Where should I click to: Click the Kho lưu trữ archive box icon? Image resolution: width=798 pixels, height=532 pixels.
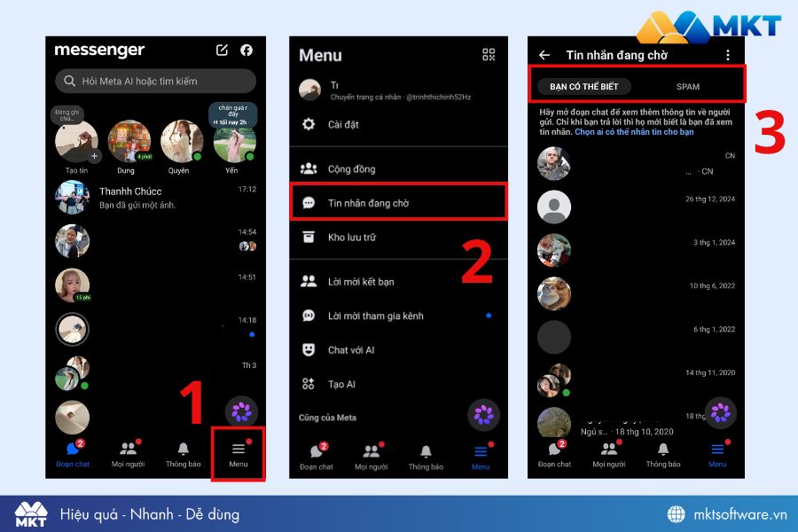coord(309,237)
